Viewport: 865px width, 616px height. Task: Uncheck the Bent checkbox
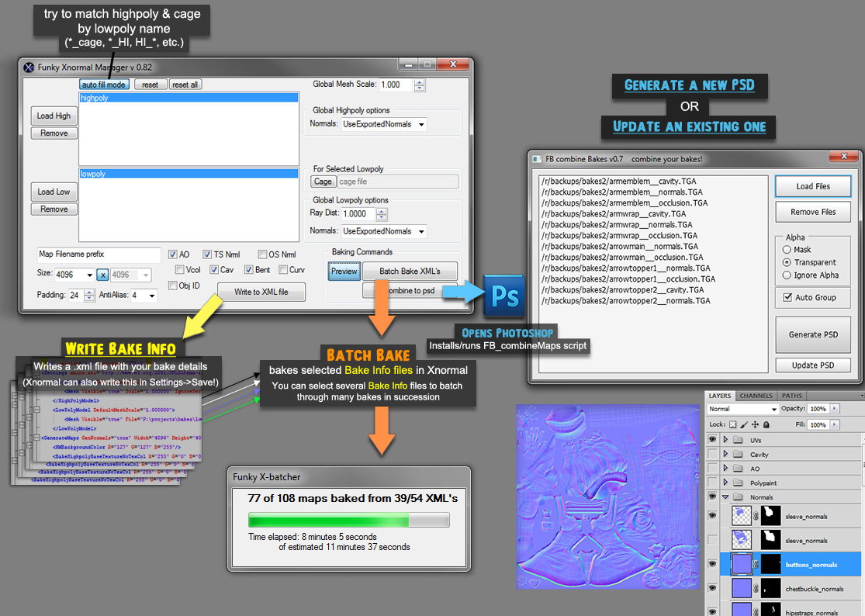point(249,270)
